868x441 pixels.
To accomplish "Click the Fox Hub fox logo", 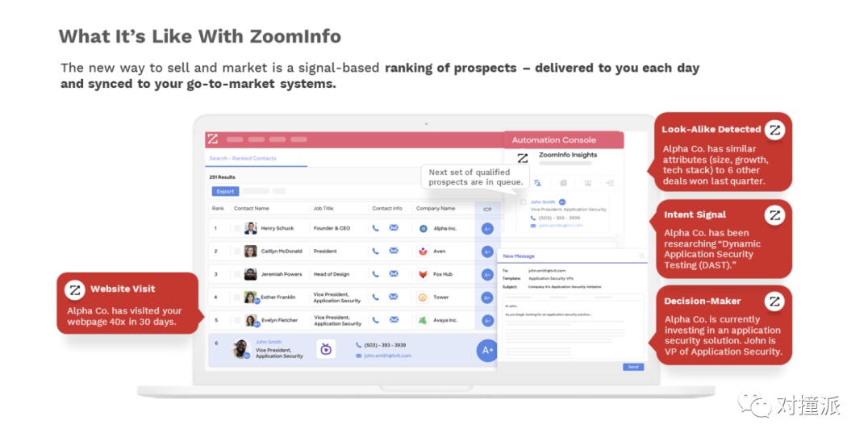I will [423, 274].
